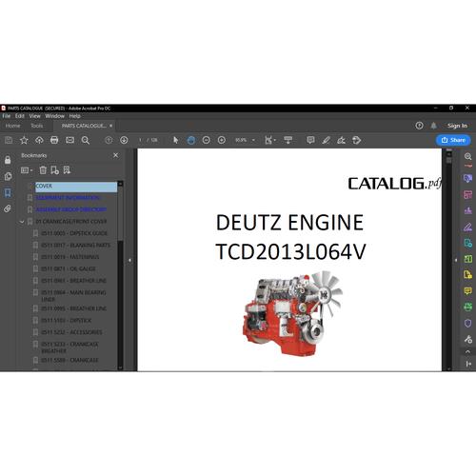Toggle the page thumbnails panel
This screenshot has width=476, height=476.
pyautogui.click(x=8, y=176)
